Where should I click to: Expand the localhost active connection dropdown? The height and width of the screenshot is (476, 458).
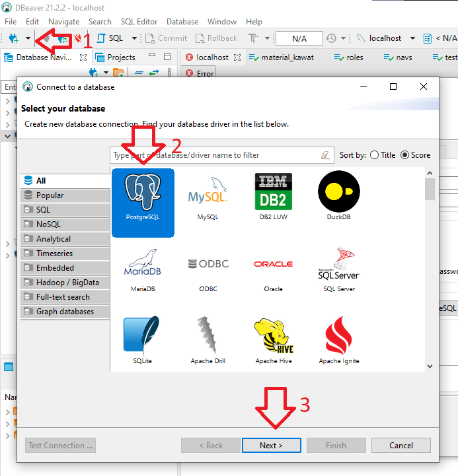tap(413, 38)
